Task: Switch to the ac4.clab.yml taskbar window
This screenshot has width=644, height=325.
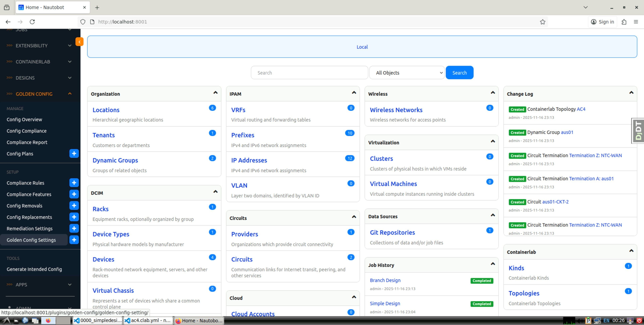Action: (148, 320)
